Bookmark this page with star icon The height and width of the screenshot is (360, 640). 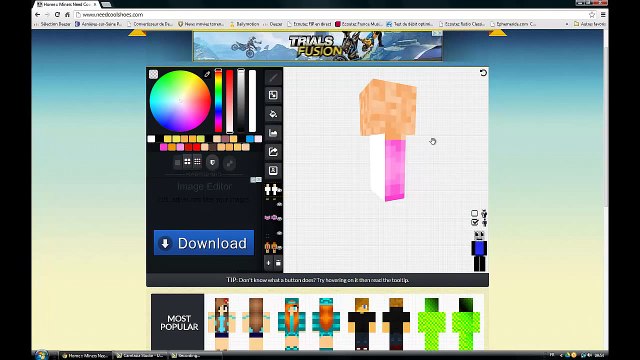pyautogui.click(x=592, y=14)
